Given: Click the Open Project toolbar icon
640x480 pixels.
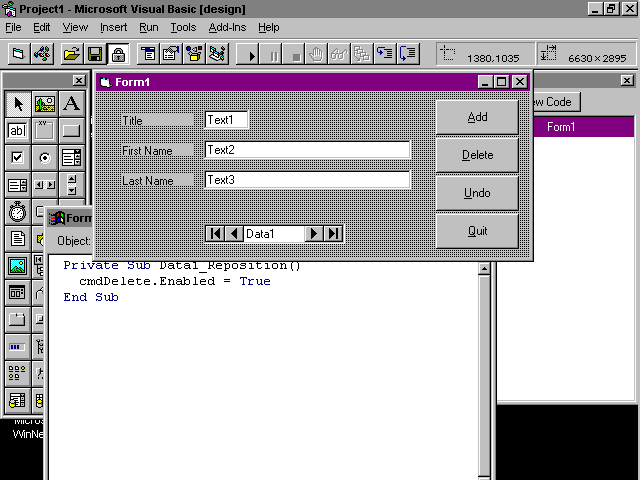Looking at the screenshot, I should (71, 54).
